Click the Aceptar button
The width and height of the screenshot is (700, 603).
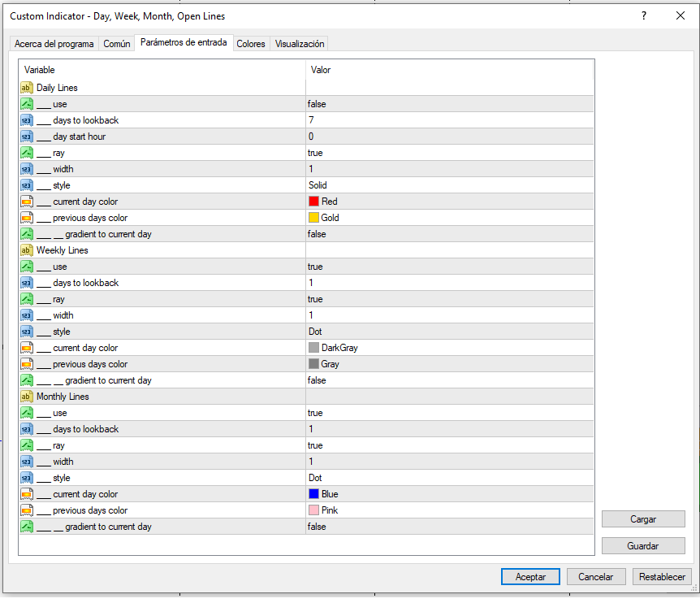point(530,577)
